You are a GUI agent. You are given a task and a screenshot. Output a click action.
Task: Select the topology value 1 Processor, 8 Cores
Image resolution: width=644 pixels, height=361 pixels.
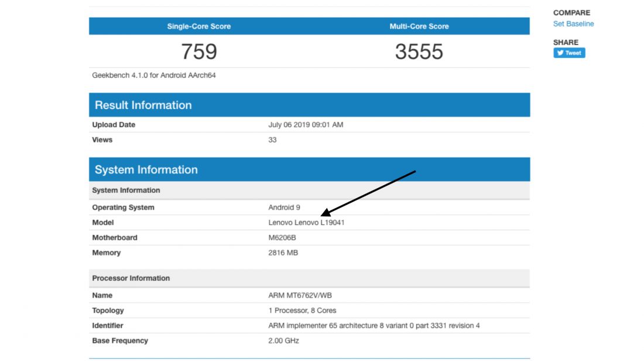(302, 311)
